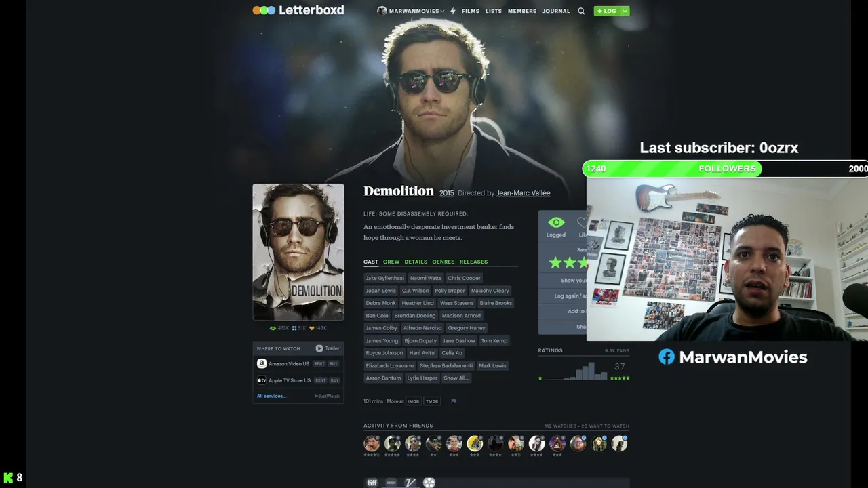
Task: Open the All services link
Action: coord(271,396)
